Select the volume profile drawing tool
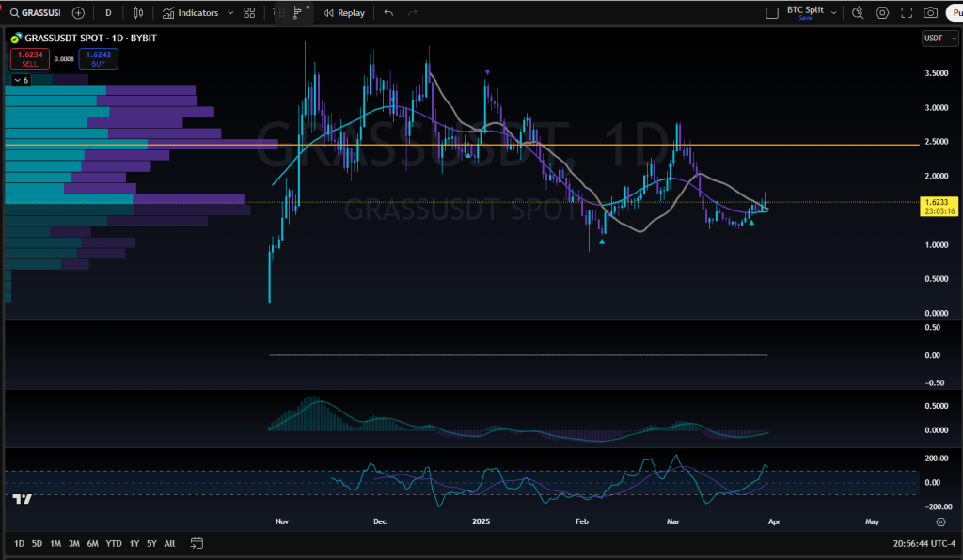The image size is (963, 560). pyautogui.click(x=297, y=13)
